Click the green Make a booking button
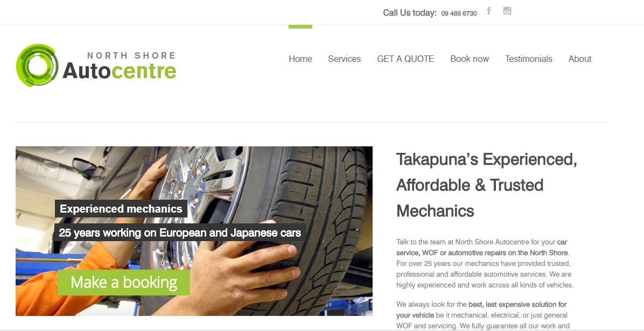This screenshot has height=331, width=644. pyautogui.click(x=124, y=283)
